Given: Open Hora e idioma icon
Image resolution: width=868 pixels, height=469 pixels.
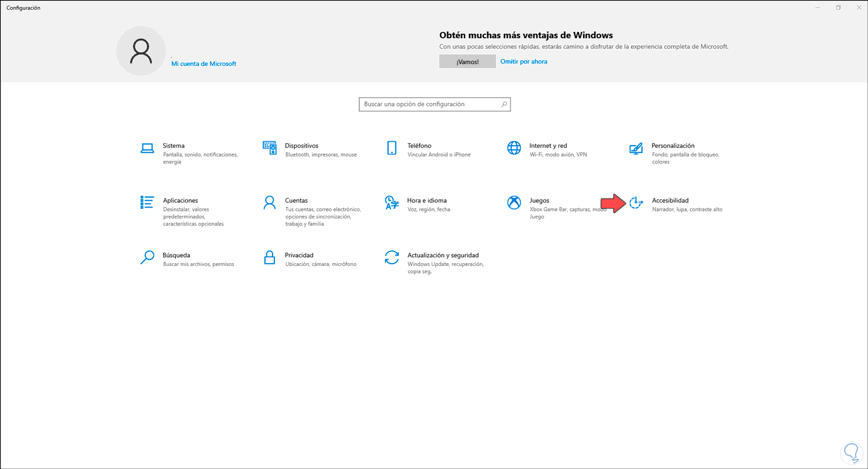Looking at the screenshot, I should tap(392, 202).
